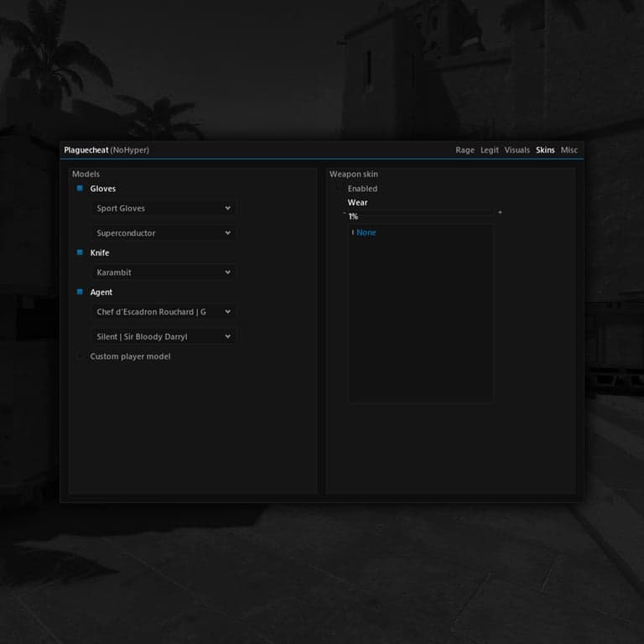Open the Superconductor skin dropdown
The height and width of the screenshot is (644, 644).
click(164, 233)
